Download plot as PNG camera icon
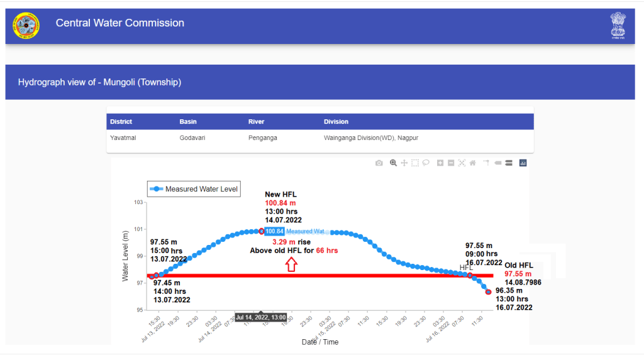Screen dimensions: 644x358 [379, 163]
